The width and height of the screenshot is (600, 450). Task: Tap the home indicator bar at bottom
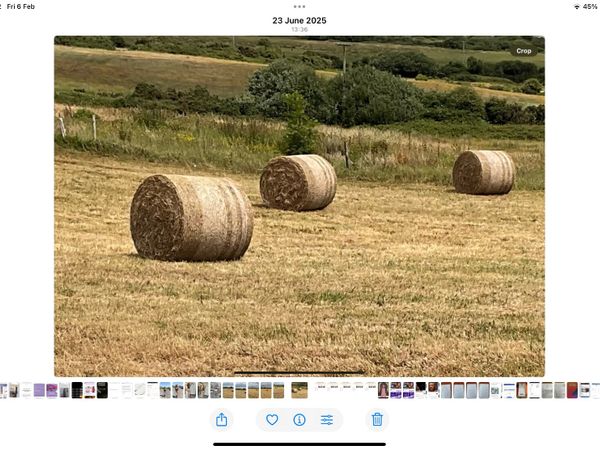coord(299,444)
